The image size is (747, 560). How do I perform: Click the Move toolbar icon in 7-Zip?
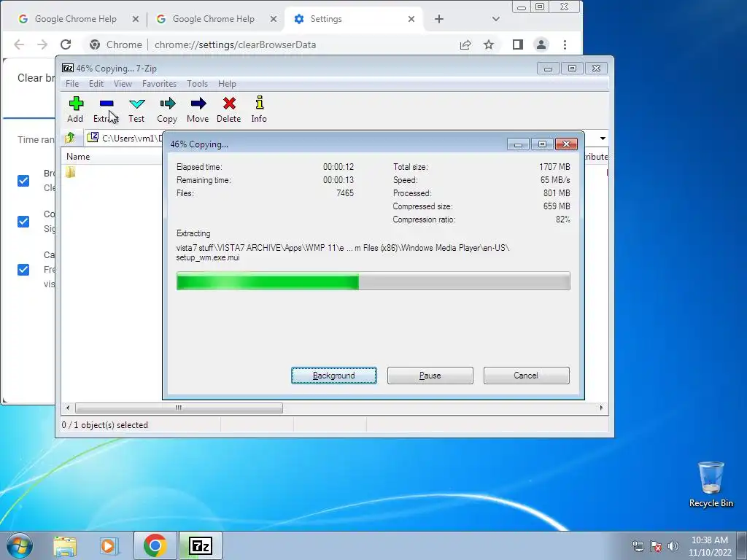pos(198,109)
